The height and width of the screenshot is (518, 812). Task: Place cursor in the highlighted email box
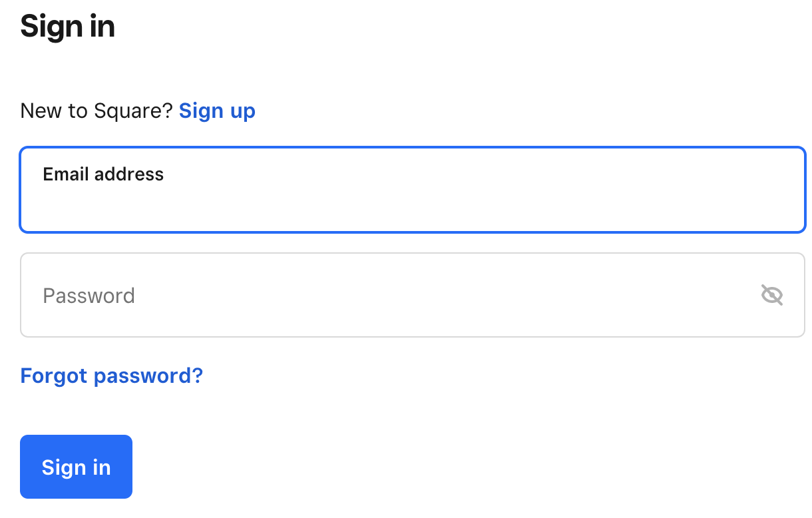[x=413, y=190]
